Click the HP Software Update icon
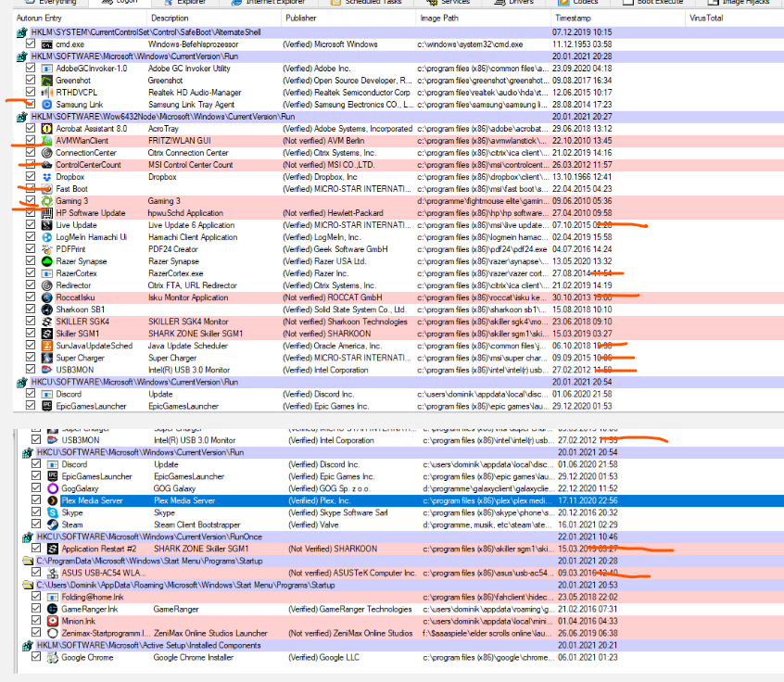The width and height of the screenshot is (784, 682). coord(46,213)
